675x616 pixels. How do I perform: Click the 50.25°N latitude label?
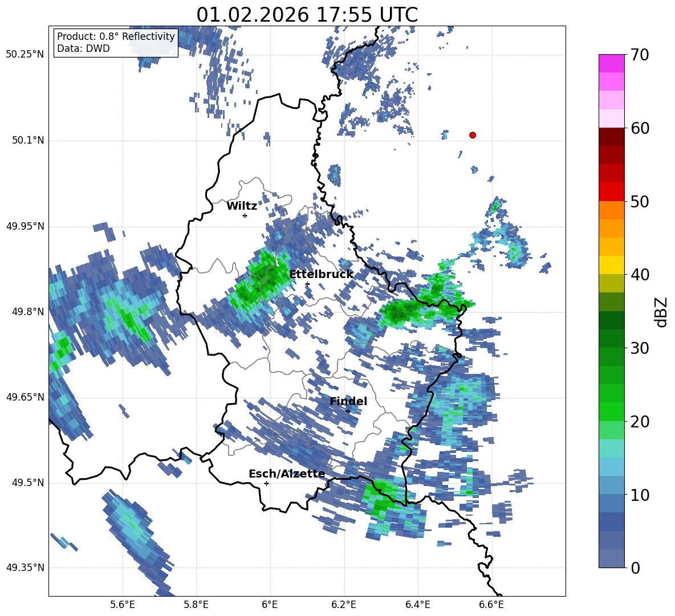point(25,55)
